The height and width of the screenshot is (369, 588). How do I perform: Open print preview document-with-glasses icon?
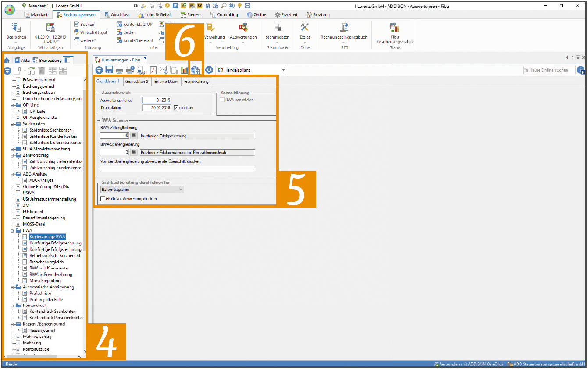pos(141,70)
